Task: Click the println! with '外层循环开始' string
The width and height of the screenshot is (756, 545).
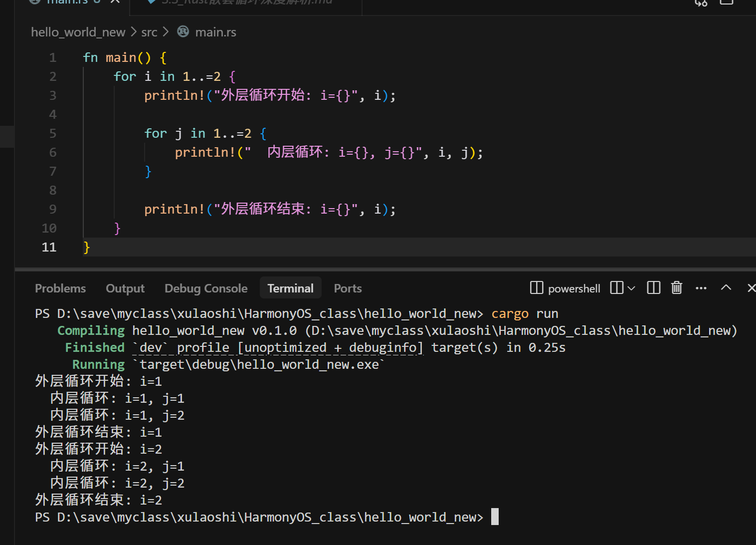Action: tap(270, 96)
